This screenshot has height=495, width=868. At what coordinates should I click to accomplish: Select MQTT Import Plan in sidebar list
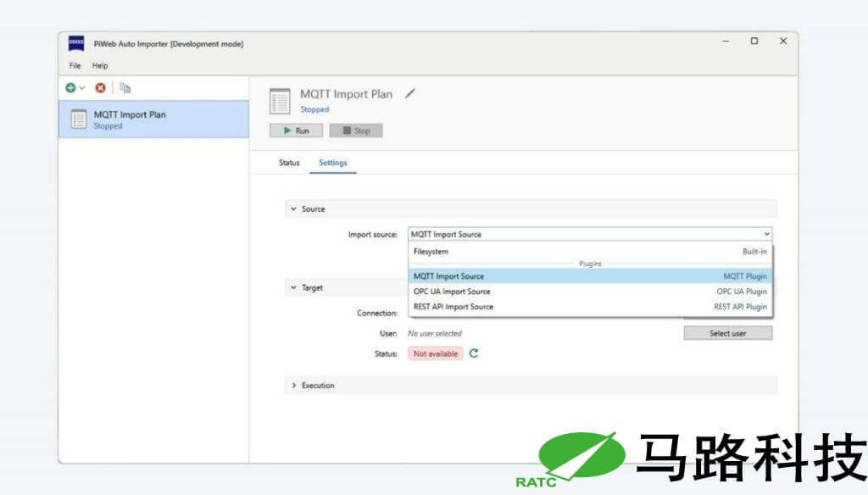tap(153, 120)
